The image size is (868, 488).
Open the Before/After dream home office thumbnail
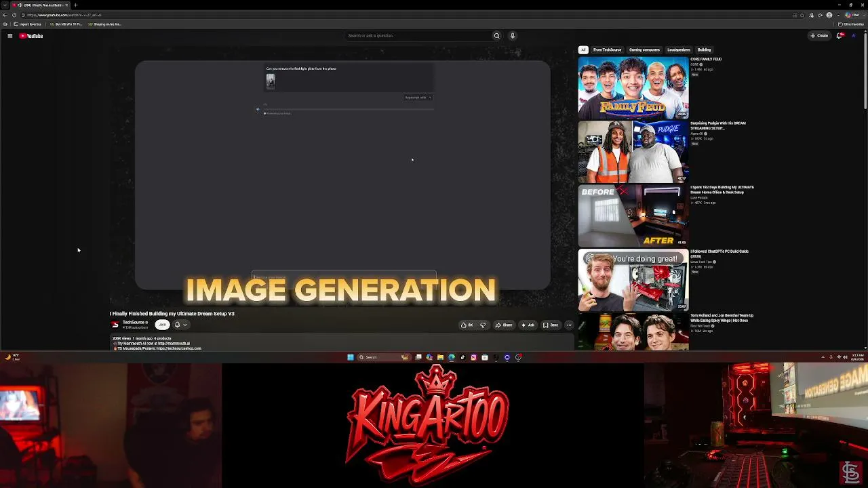click(x=633, y=216)
